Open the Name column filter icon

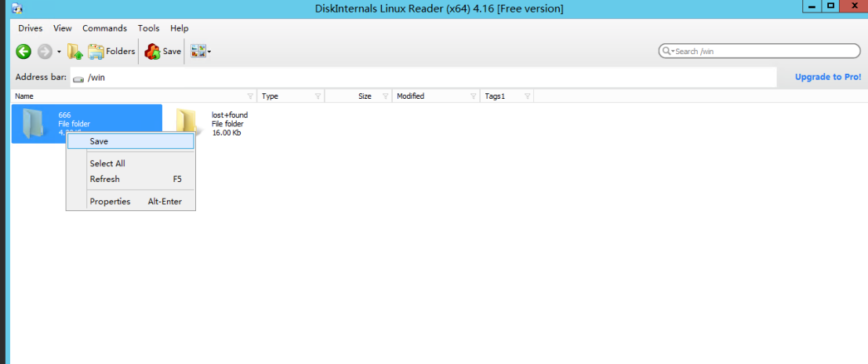(250, 96)
